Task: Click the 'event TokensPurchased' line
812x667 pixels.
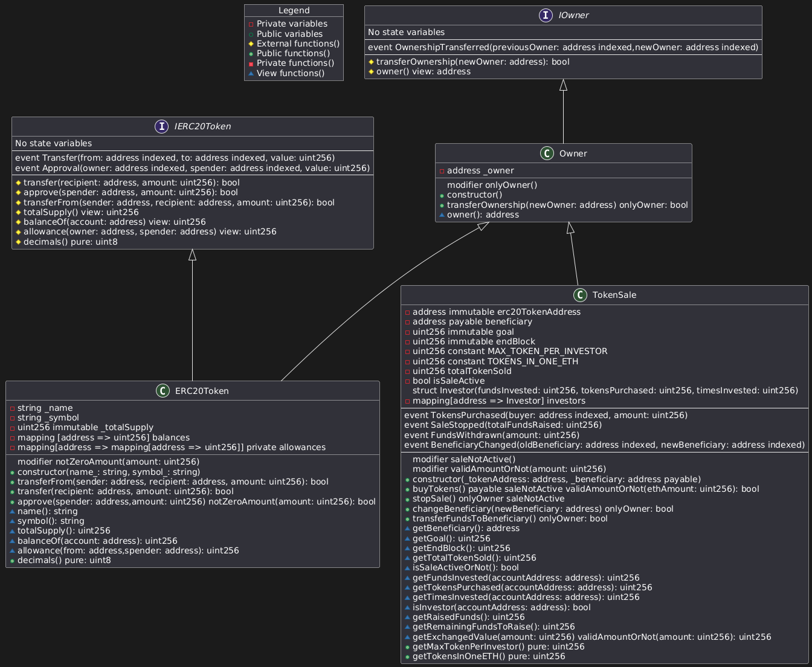Action: point(546,415)
